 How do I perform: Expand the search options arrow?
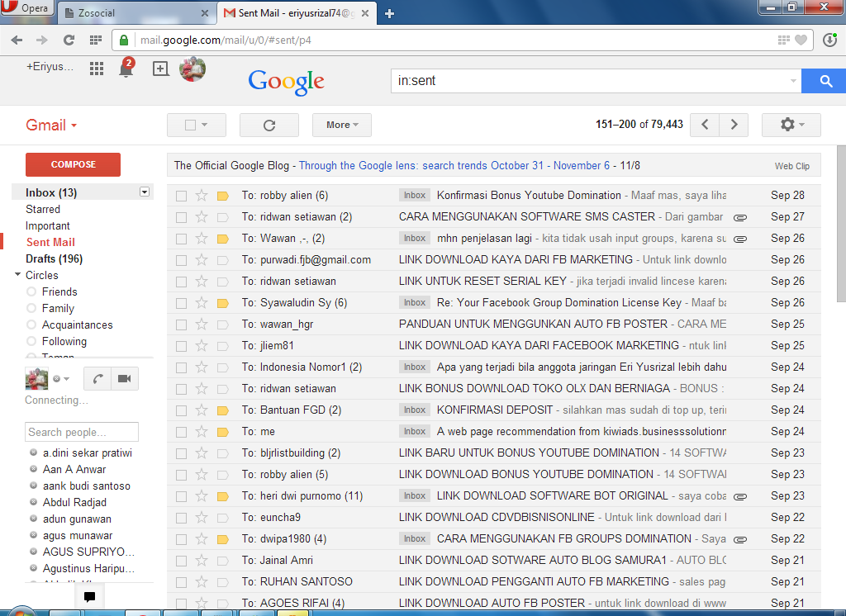click(793, 81)
